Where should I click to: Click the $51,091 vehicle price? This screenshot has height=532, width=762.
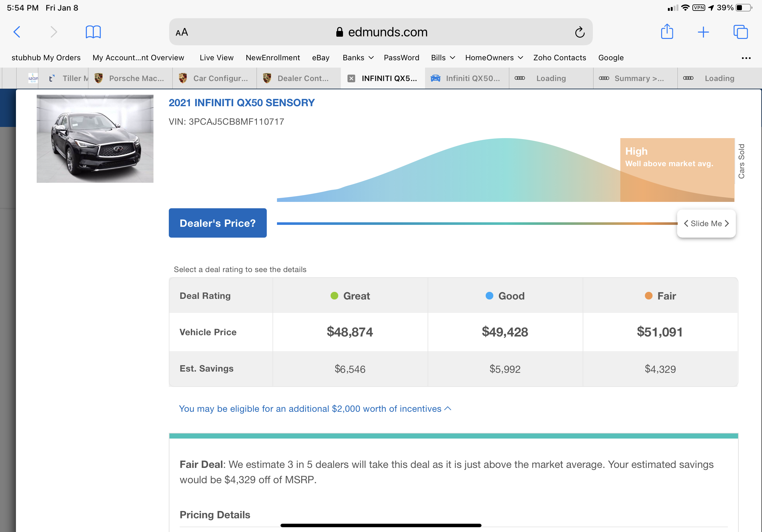click(660, 332)
